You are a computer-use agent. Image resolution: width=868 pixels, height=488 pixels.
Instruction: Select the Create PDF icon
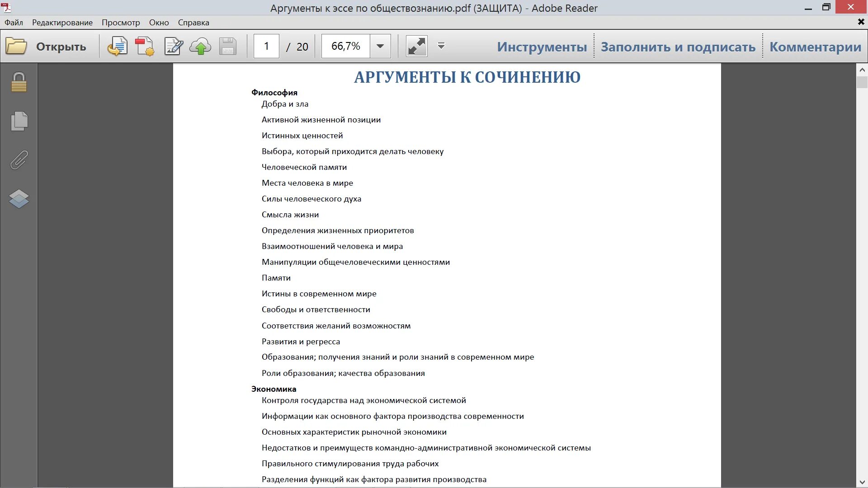pos(144,46)
